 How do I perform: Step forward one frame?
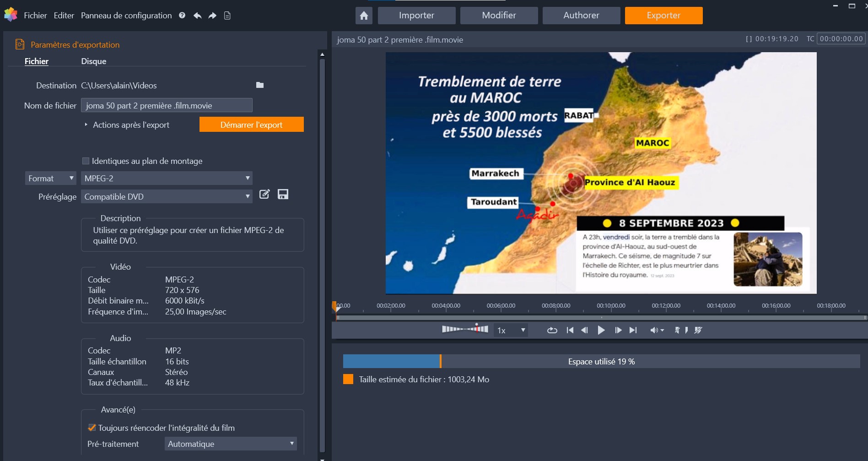(x=618, y=330)
